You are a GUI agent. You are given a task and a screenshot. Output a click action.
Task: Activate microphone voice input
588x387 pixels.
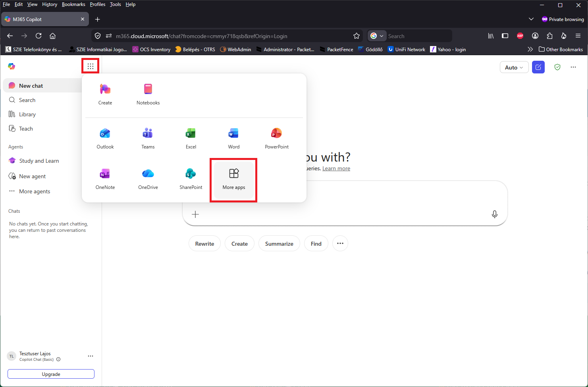(x=495, y=214)
